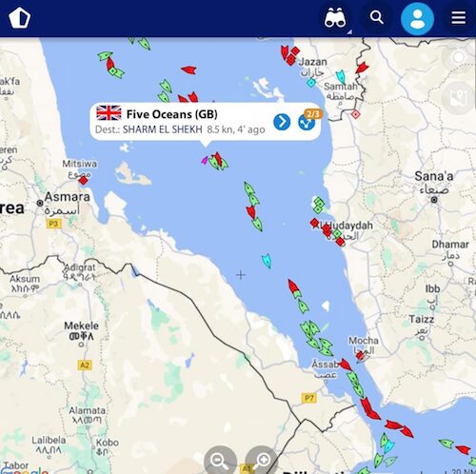Select the cyan vessel near Samtah

341,77
